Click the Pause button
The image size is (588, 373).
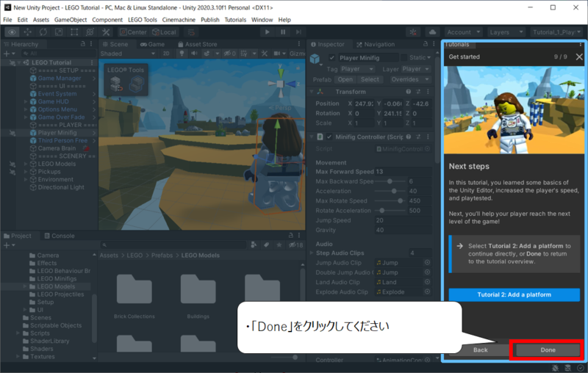[283, 32]
